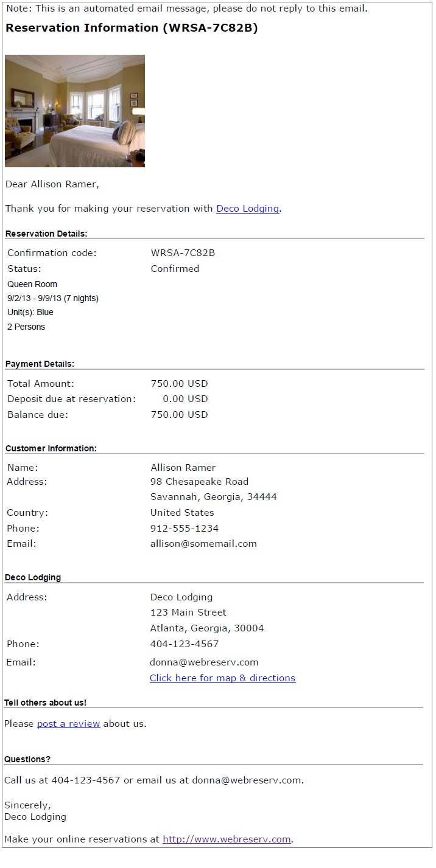Click the Total Amount 750.00 USD value
This screenshot has width=436, height=868.
[x=179, y=384]
